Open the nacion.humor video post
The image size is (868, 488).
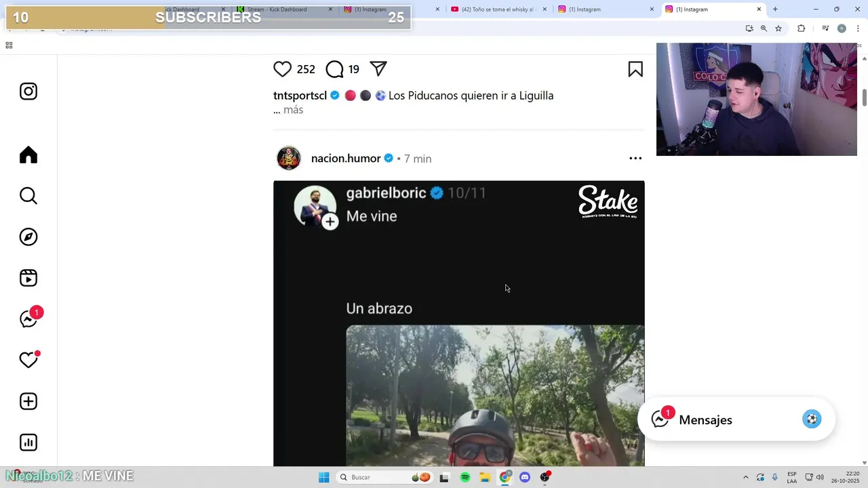(x=459, y=323)
